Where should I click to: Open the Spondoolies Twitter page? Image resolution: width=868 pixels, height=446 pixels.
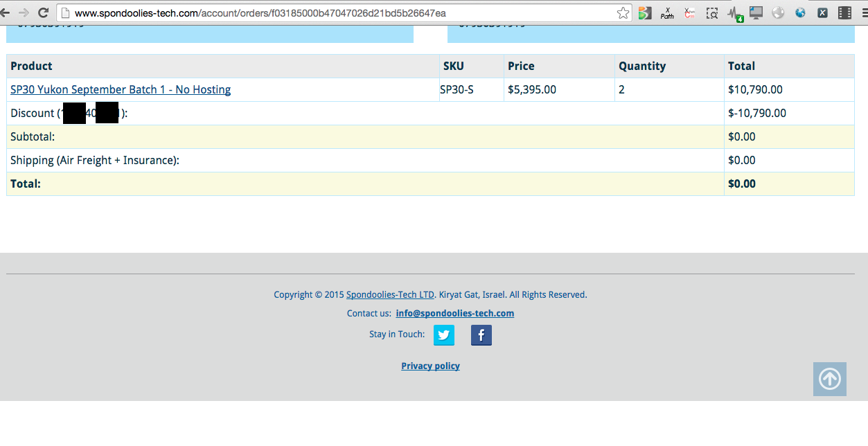coord(444,335)
